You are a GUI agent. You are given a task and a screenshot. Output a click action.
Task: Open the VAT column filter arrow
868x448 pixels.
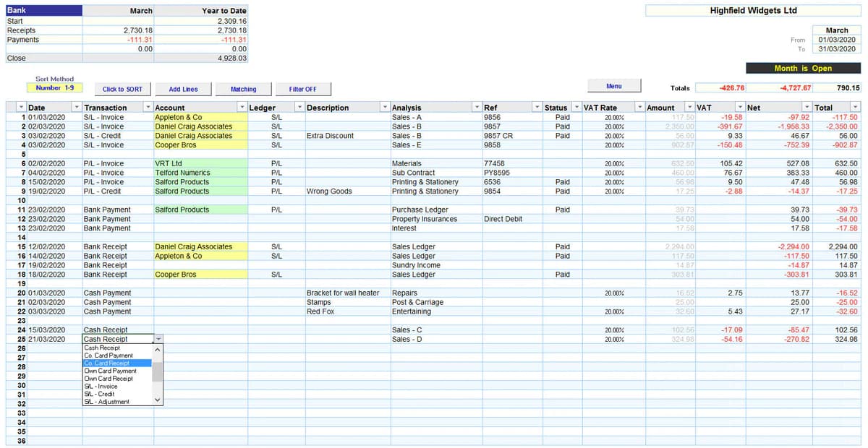pos(739,108)
